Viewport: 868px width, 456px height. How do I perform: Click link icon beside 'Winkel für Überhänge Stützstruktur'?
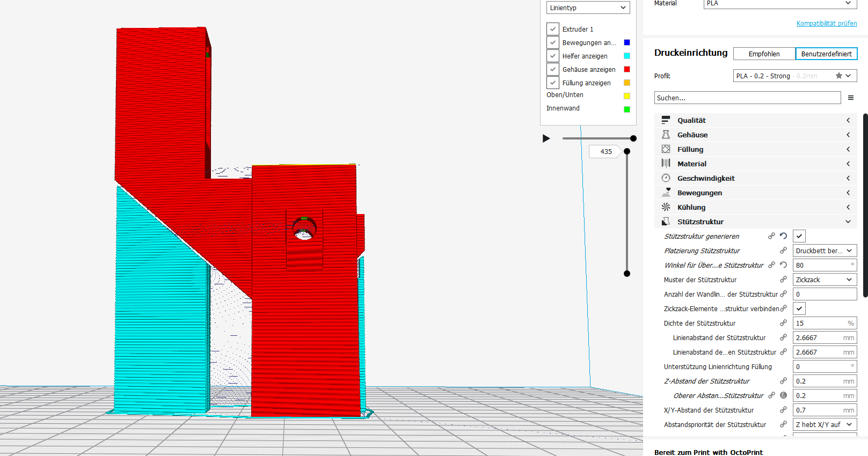pos(771,265)
